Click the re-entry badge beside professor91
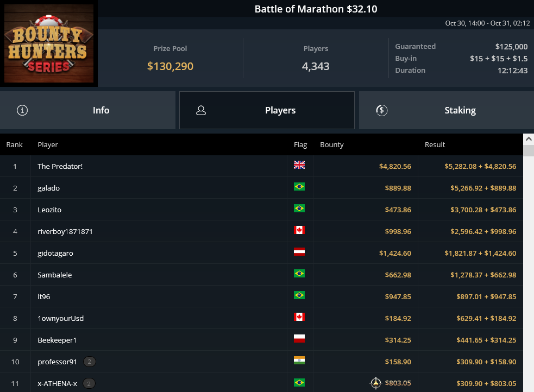 point(90,362)
